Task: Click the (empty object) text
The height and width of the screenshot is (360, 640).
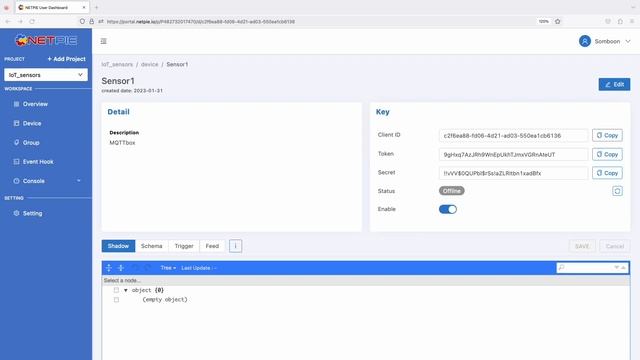Action: point(165,300)
